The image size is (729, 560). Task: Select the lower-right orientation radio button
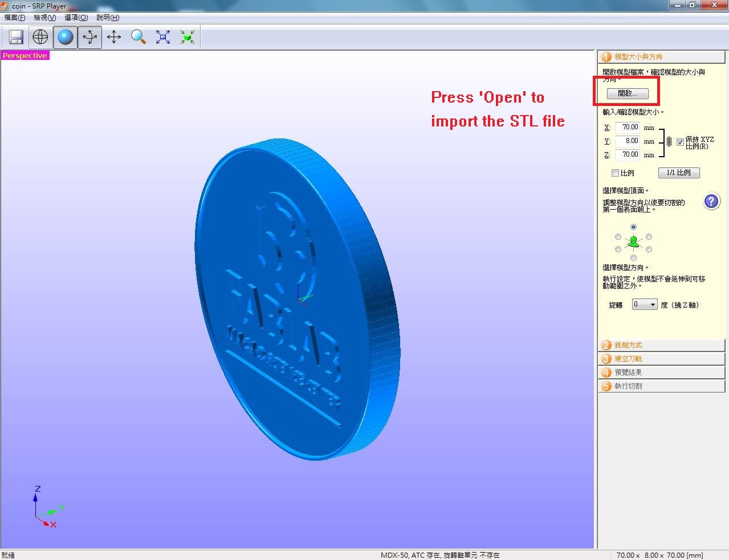[x=649, y=249]
